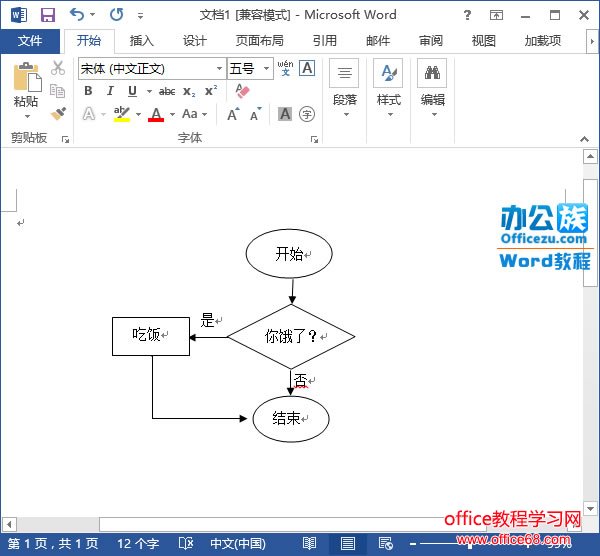The height and width of the screenshot is (556, 600).
Task: Click the page count in status bar
Action: coord(53,544)
